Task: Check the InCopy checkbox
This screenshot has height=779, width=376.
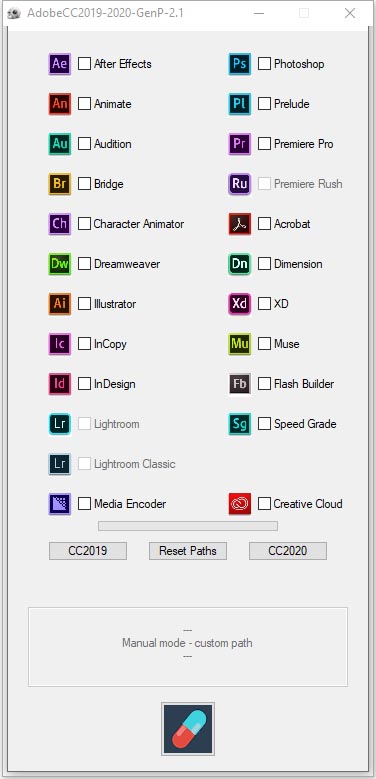Action: click(x=85, y=344)
